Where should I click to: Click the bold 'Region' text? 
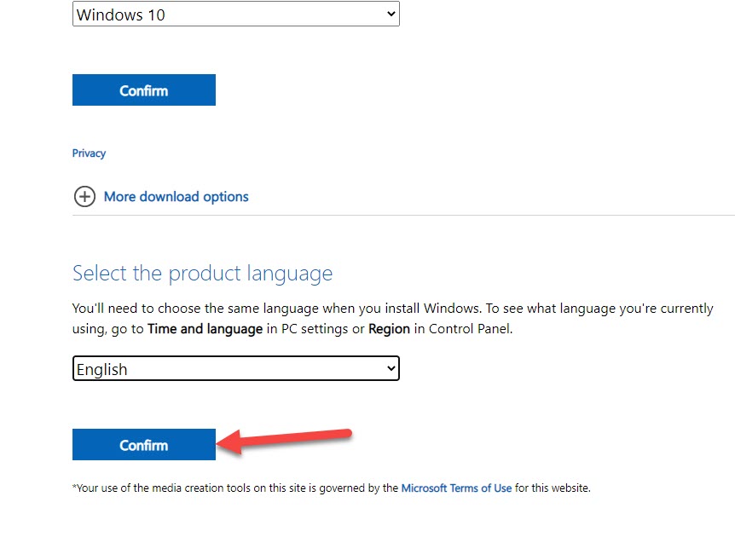click(x=390, y=329)
